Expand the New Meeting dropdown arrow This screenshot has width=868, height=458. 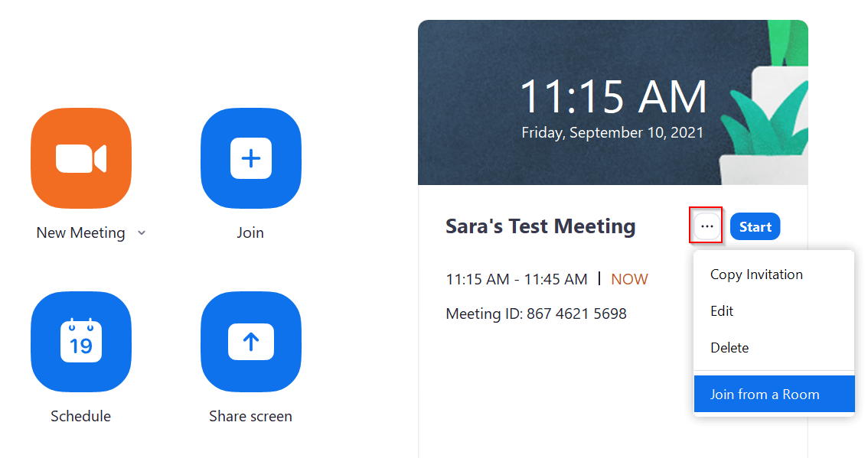pyautogui.click(x=142, y=233)
